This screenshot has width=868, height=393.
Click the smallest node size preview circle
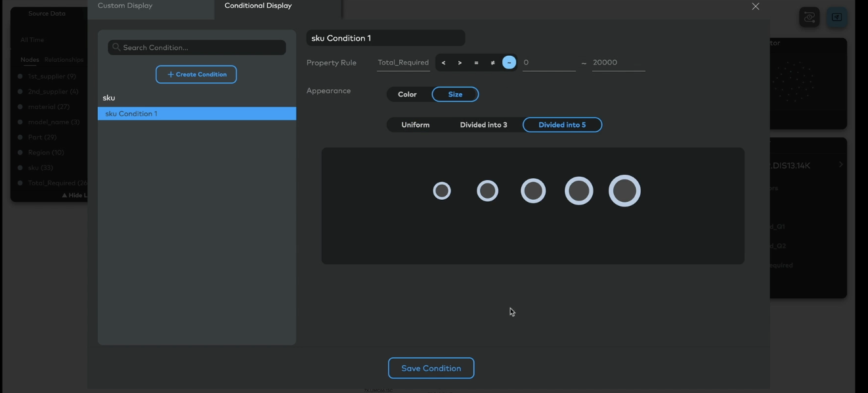[x=442, y=191]
